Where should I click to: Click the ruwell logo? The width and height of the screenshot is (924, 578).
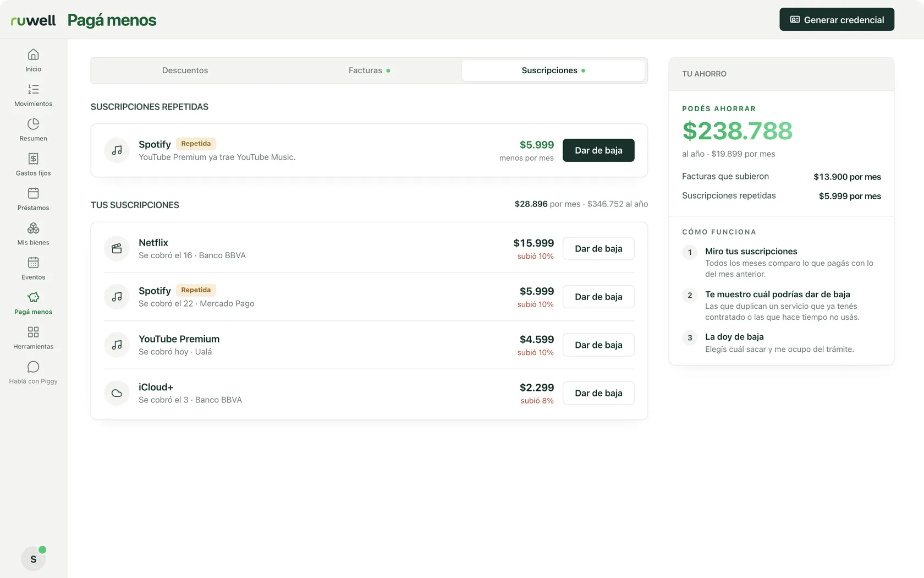(x=33, y=20)
